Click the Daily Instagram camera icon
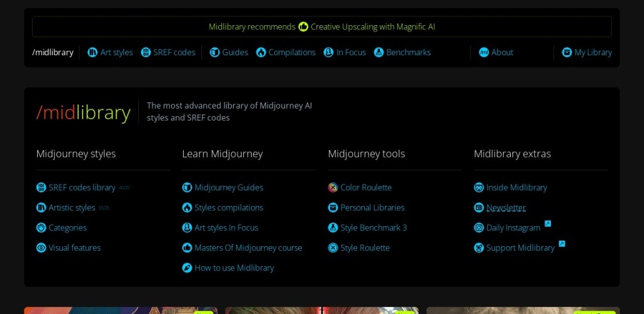 pyautogui.click(x=479, y=228)
